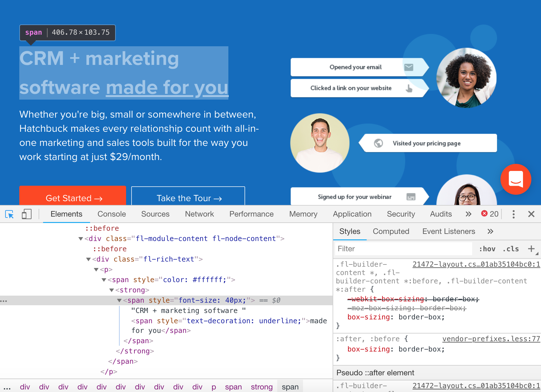This screenshot has height=392, width=541.
Task: Select the text-decoration underline span node
Action: [229, 325]
